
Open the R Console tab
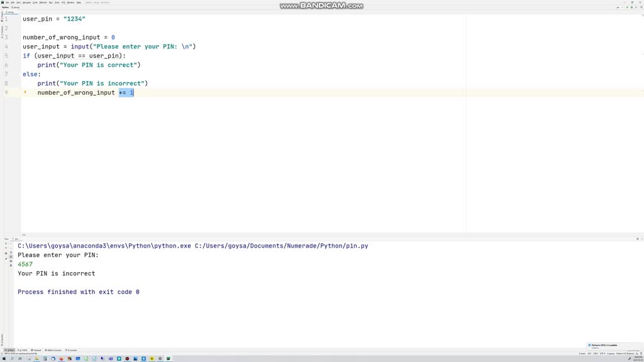(71, 350)
